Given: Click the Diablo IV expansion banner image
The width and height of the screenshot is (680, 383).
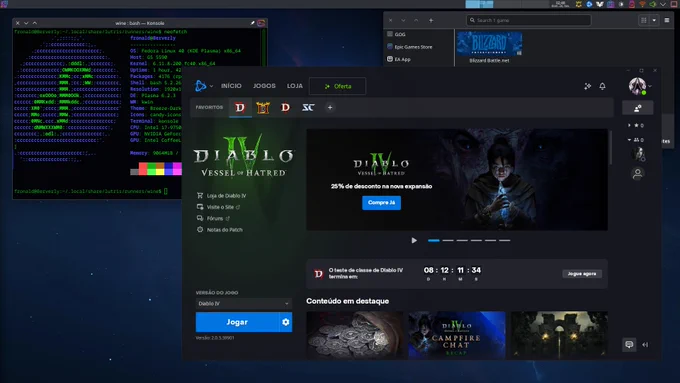Looking at the screenshot, I should click(x=457, y=179).
